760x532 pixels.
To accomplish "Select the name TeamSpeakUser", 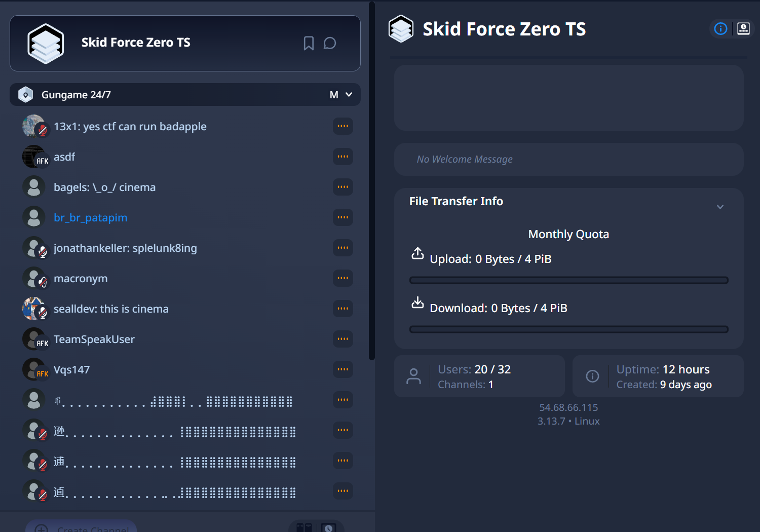I will pyautogui.click(x=94, y=339).
